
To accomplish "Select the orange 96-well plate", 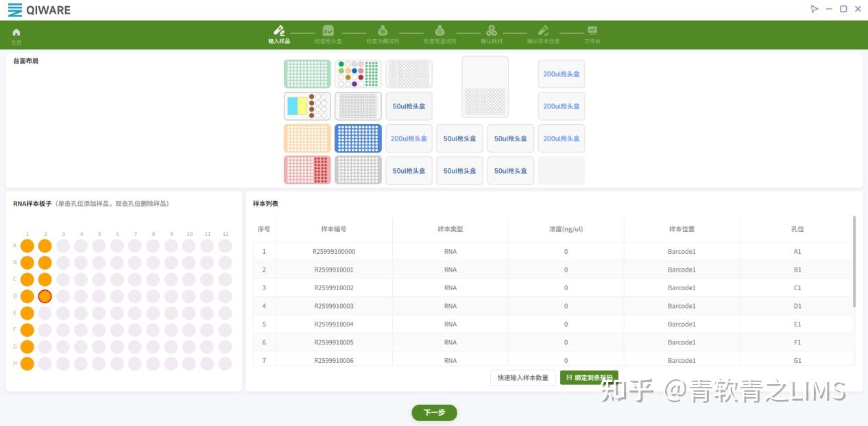I will point(307,139).
